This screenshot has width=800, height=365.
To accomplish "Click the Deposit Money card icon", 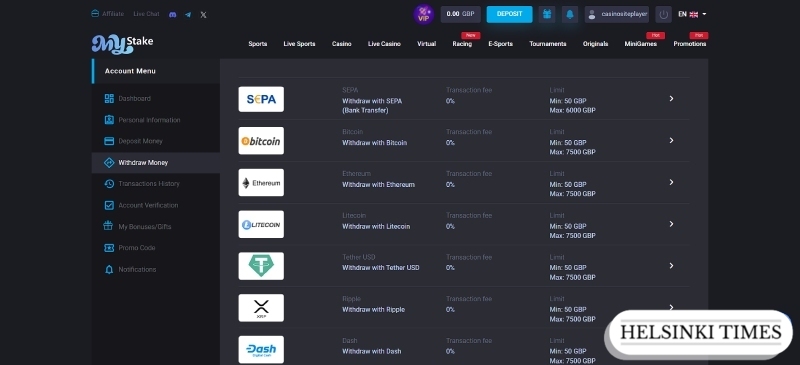I will [109, 141].
